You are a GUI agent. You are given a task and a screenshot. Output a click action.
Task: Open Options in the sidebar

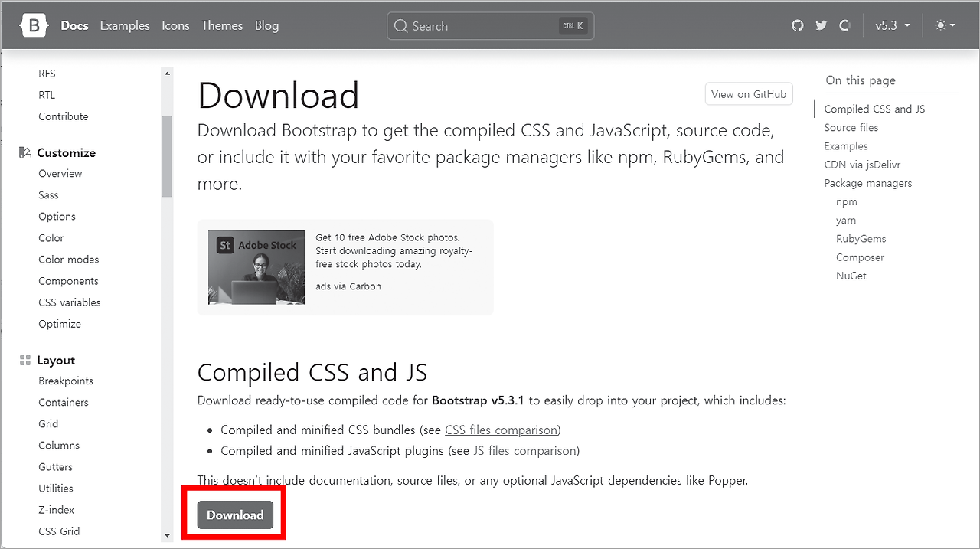coord(57,217)
